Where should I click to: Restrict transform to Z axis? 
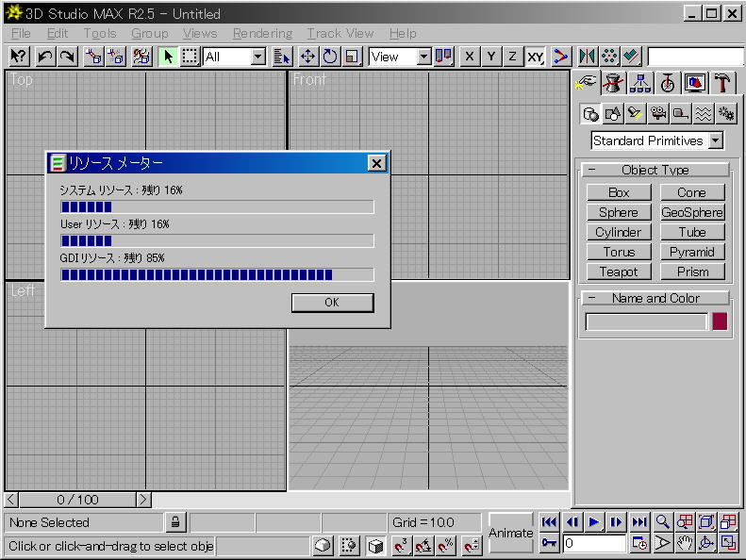point(513,57)
